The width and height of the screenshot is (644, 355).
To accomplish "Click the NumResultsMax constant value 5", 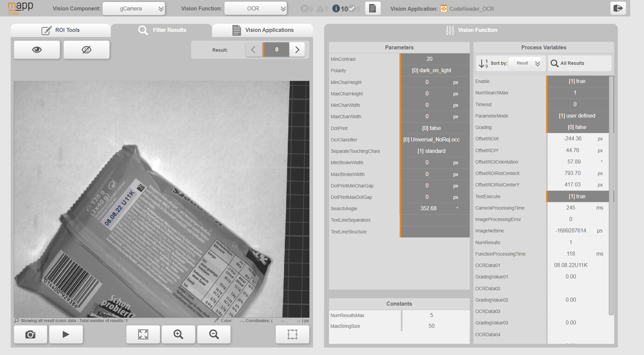I will coord(431,315).
